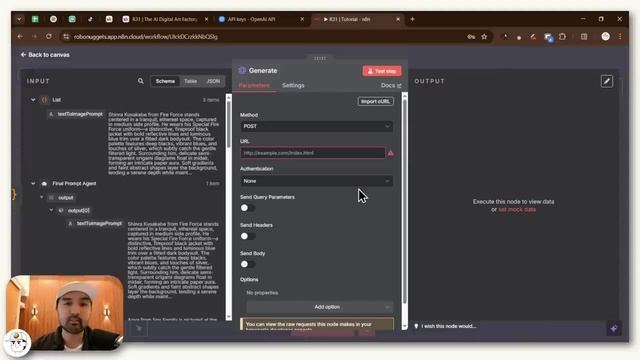Click the Test step button
Image resolution: width=640 pixels, height=360 pixels.
coord(382,71)
